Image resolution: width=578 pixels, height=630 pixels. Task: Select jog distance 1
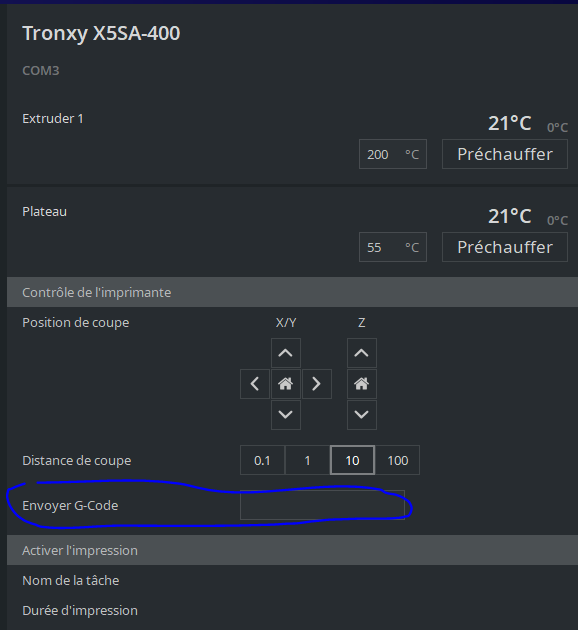point(307,460)
